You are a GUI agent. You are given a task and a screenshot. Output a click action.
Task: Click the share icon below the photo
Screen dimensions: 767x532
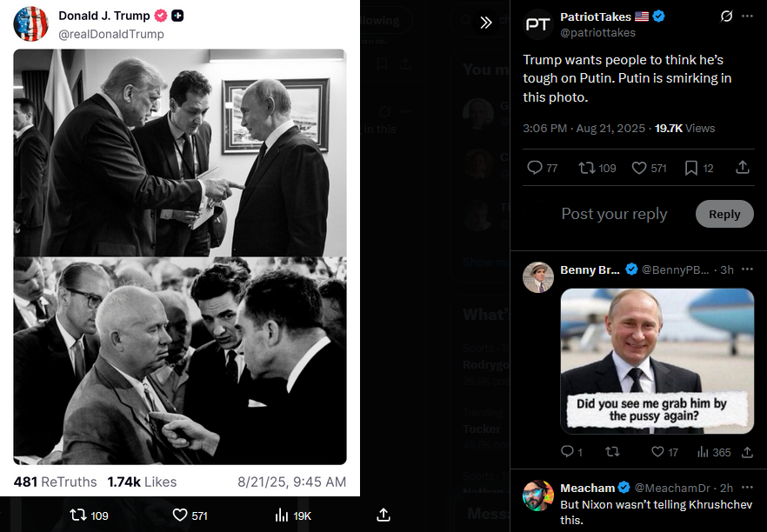383,515
